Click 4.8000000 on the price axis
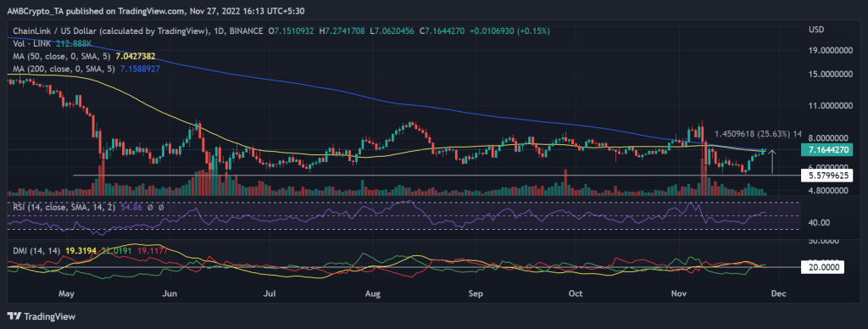This screenshot has width=868, height=329. pos(828,191)
